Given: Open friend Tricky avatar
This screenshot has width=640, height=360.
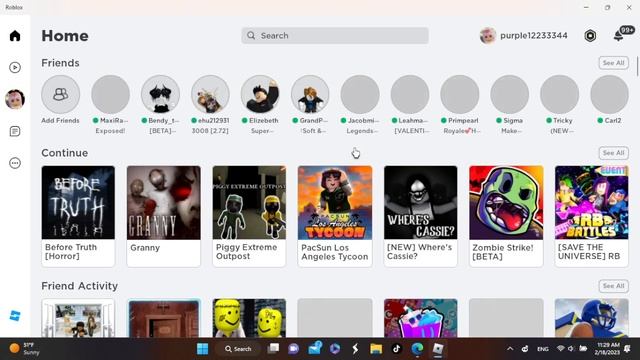Looking at the screenshot, I should (560, 94).
